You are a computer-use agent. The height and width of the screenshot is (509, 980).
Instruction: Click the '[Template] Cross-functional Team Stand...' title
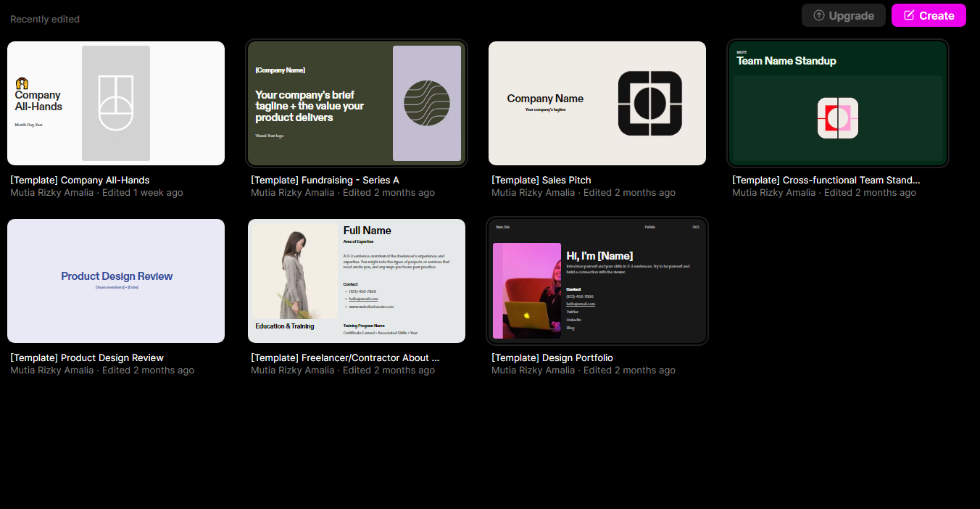(826, 180)
